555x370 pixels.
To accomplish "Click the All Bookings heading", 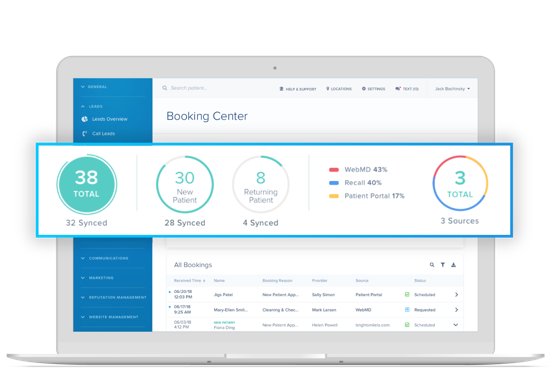I will [x=193, y=265].
